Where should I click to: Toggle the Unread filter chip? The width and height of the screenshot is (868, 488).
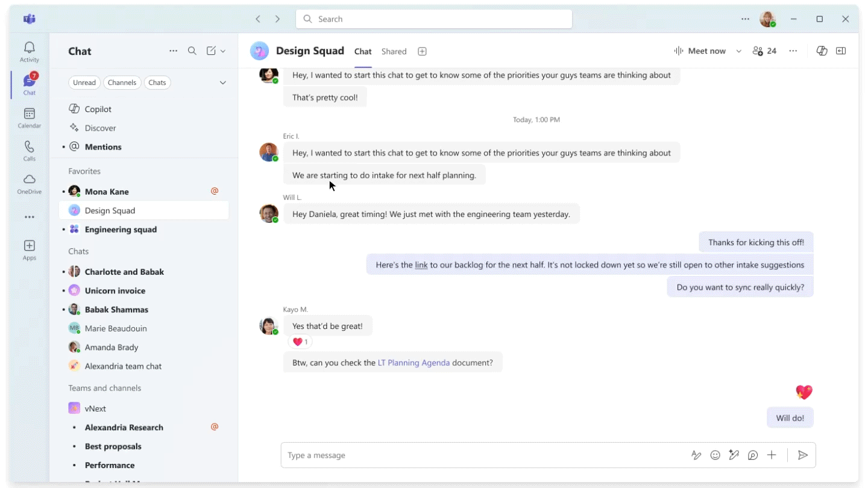click(84, 83)
